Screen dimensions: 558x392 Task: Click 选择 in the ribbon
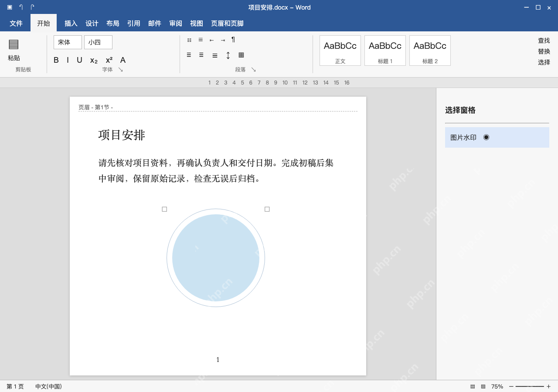click(x=544, y=62)
